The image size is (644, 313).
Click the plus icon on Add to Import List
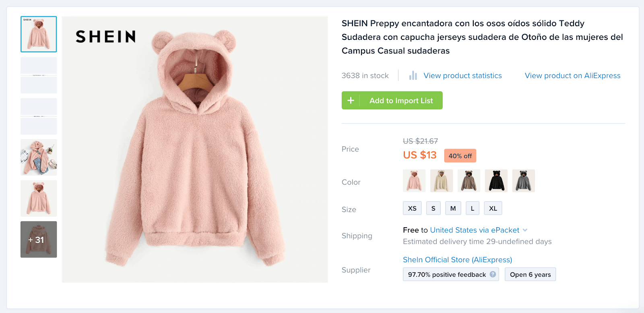click(351, 100)
